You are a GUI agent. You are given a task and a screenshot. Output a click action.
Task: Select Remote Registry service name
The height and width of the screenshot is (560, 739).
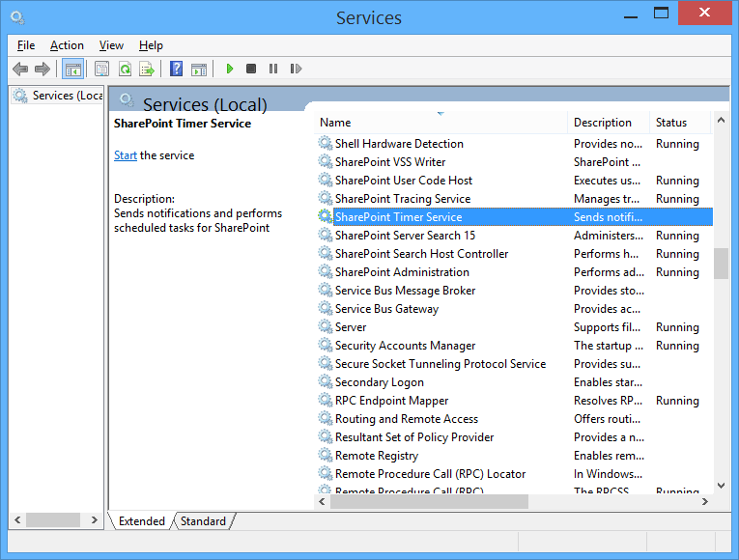pos(377,456)
